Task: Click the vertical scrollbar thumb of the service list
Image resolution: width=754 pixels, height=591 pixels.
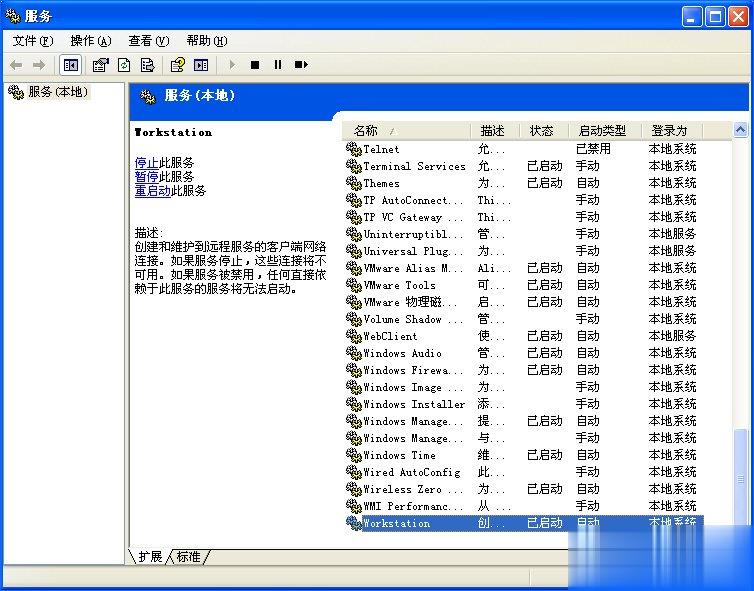Action: tap(741, 477)
